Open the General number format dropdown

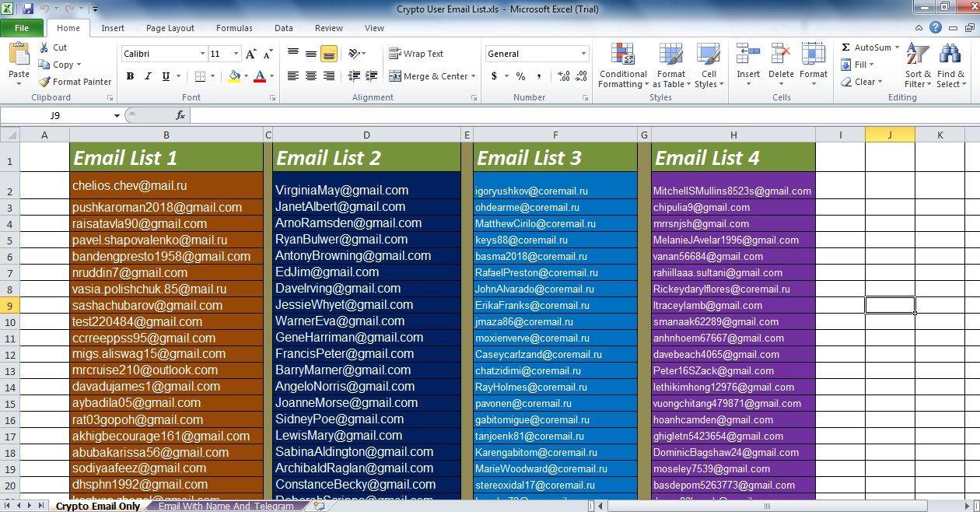pyautogui.click(x=584, y=53)
